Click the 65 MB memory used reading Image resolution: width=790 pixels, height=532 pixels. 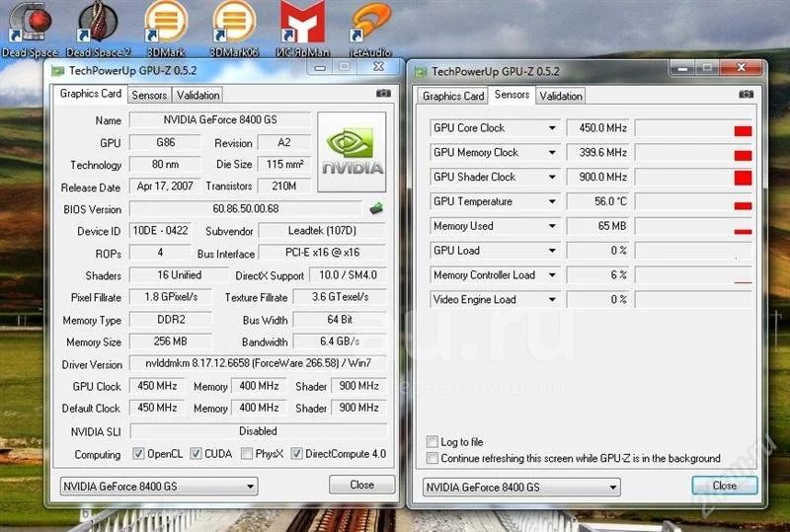point(598,226)
